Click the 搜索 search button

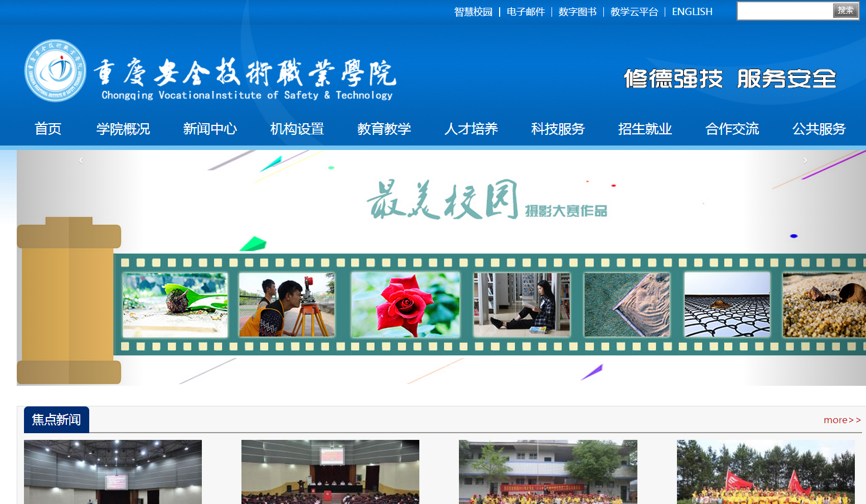coord(845,11)
